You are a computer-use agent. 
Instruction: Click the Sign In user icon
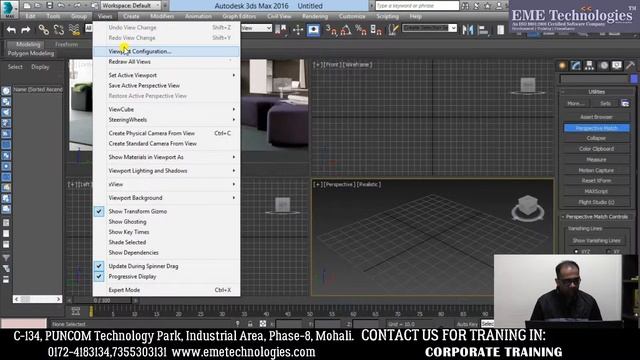499,6
